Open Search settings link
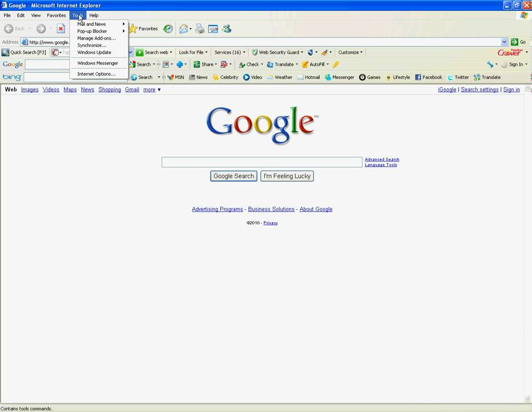 coord(479,90)
